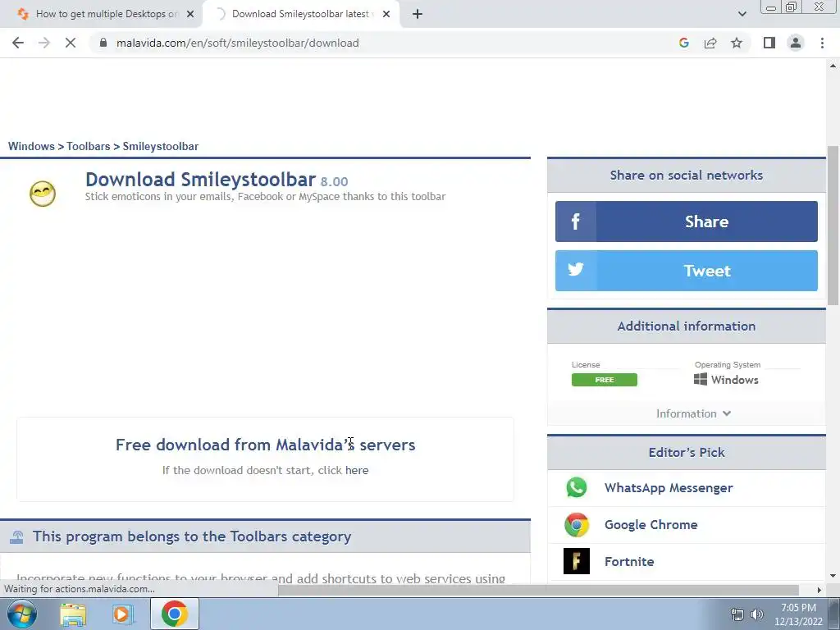Screen dimensions: 840x630
Task: Share this page icon
Action: 710,43
